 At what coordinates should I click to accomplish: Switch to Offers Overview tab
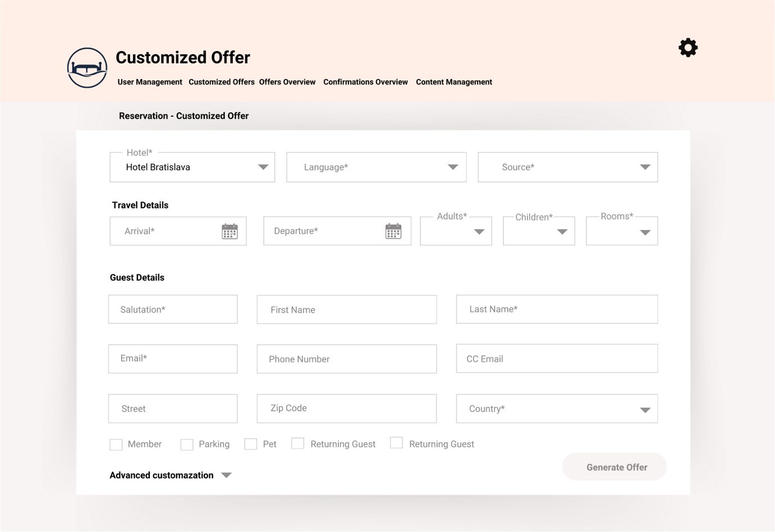[x=287, y=82]
